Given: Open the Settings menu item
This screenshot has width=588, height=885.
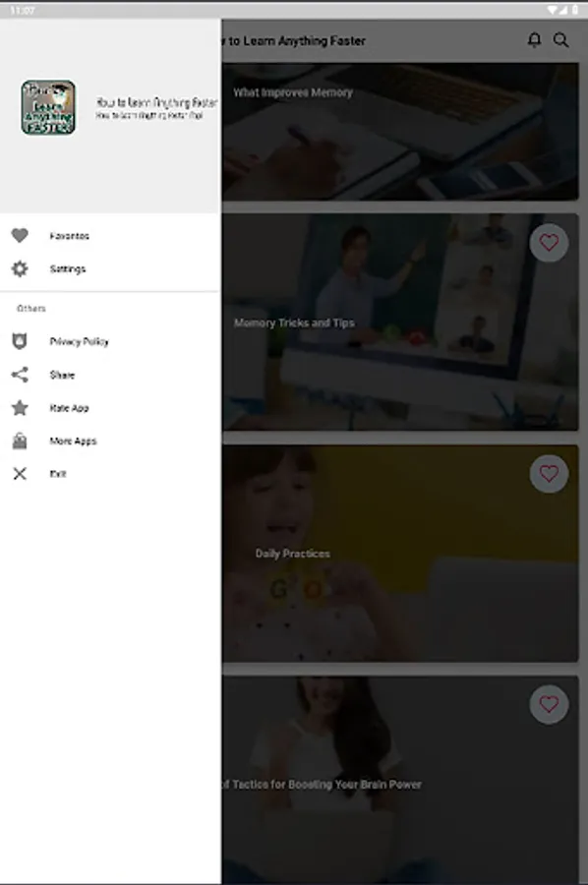Looking at the screenshot, I should point(110,269).
